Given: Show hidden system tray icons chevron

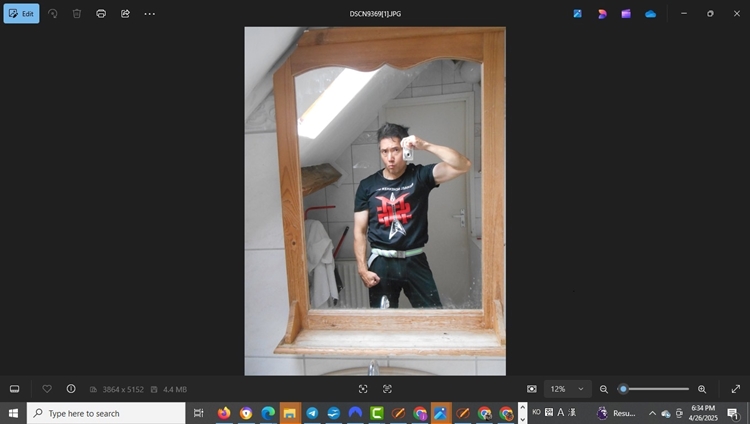Looking at the screenshot, I should [652, 413].
